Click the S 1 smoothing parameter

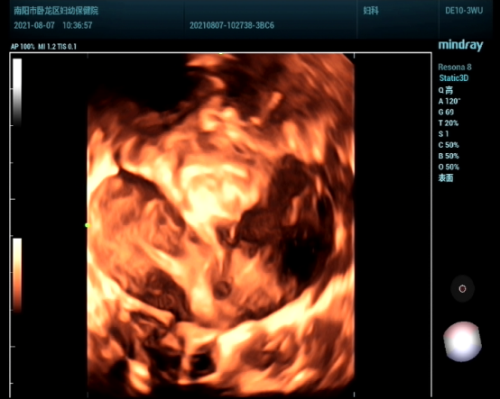point(444,134)
